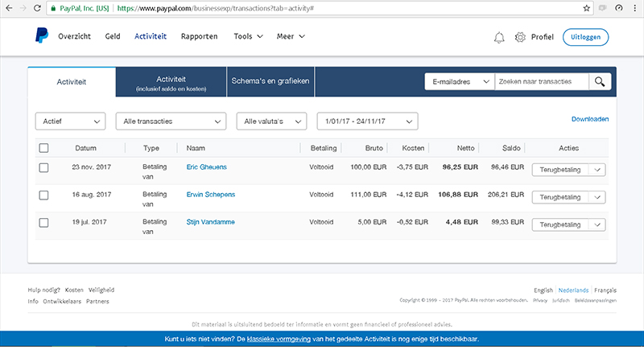Open the Veiligheid footer link
The height and width of the screenshot is (362, 644).
pyautogui.click(x=101, y=290)
